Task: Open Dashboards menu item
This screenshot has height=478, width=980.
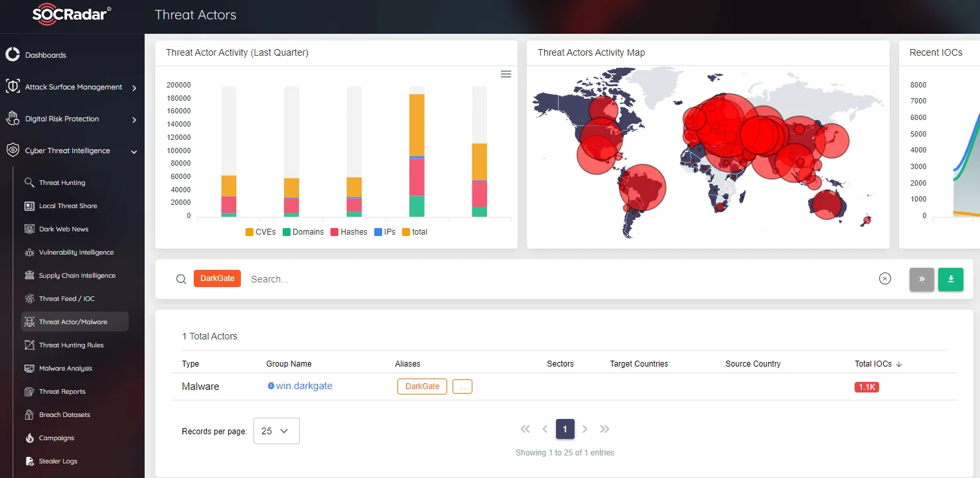Action: click(x=46, y=55)
